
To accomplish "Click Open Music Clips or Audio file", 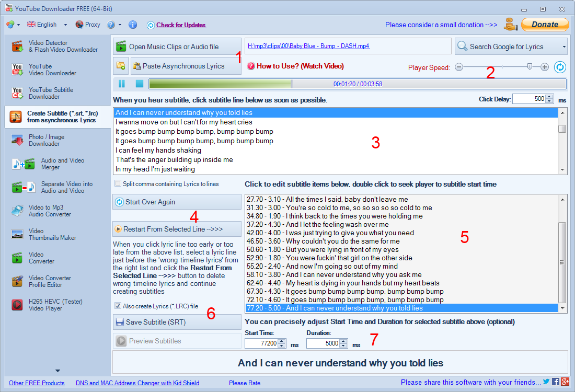I will (x=177, y=47).
